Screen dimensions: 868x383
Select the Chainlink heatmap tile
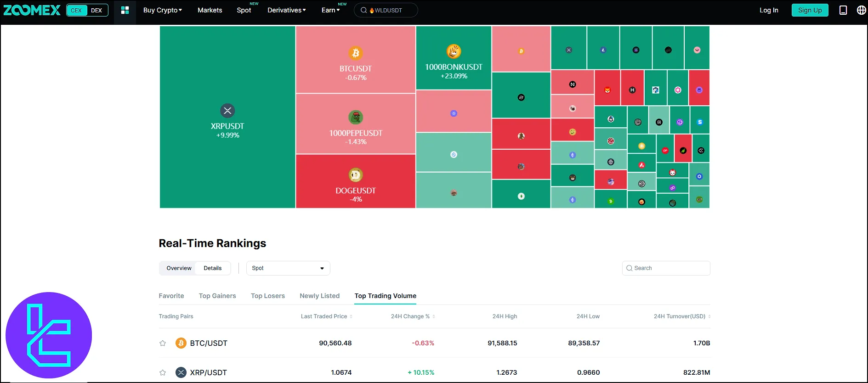tap(699, 175)
